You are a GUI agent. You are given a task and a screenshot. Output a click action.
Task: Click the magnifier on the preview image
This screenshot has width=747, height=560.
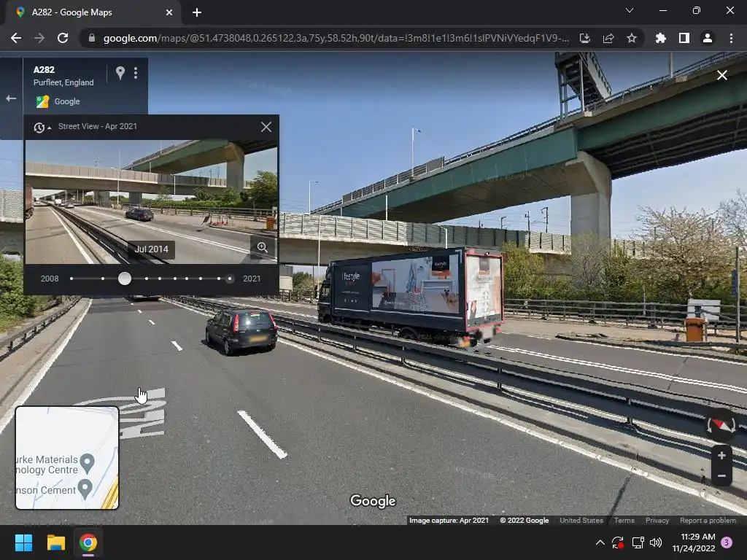[263, 247]
